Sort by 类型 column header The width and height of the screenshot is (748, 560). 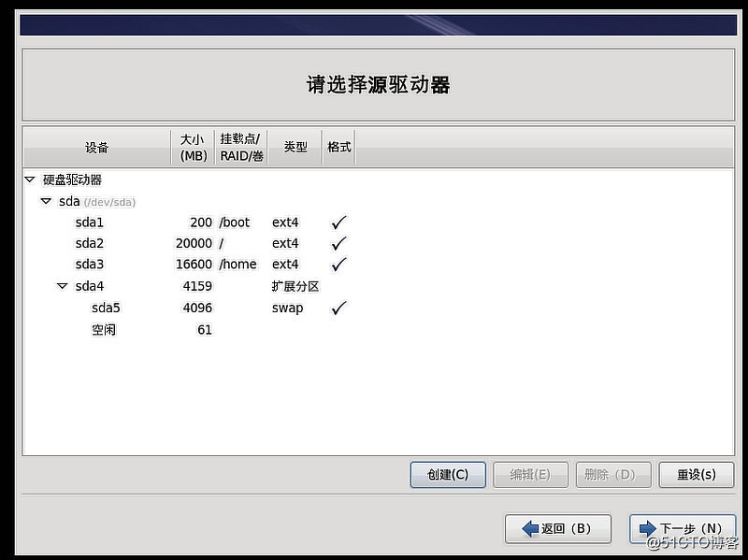295,148
